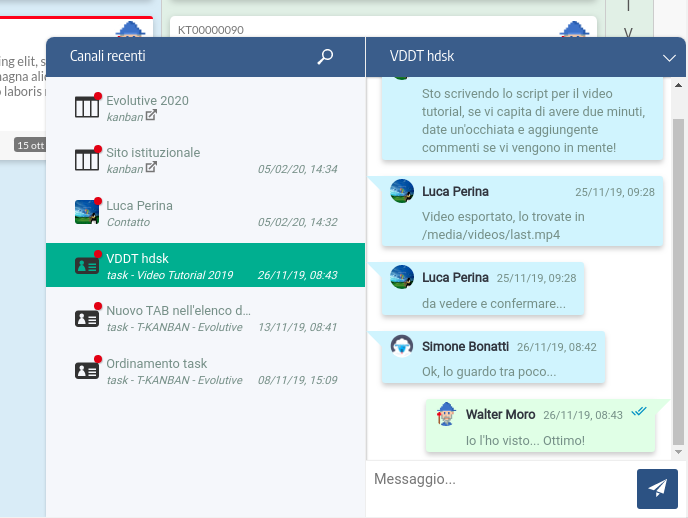Click Simone Bonatti's avatar in the chat
Screen dimensions: 688x518
(402, 346)
